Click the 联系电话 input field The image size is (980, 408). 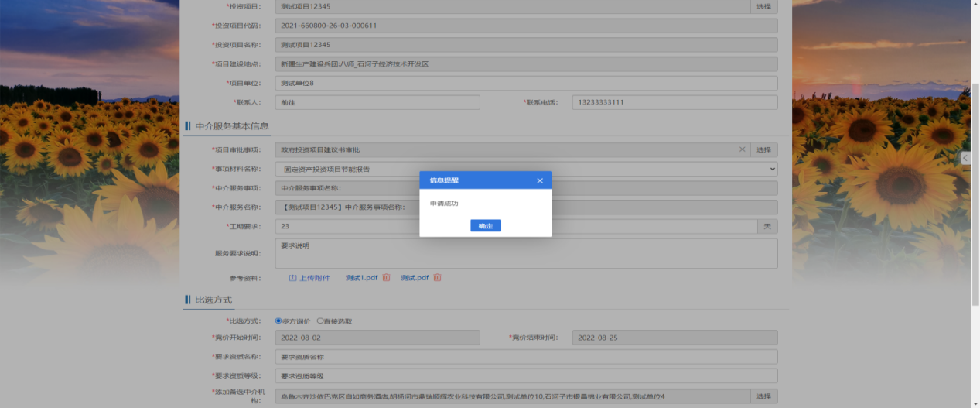point(674,102)
